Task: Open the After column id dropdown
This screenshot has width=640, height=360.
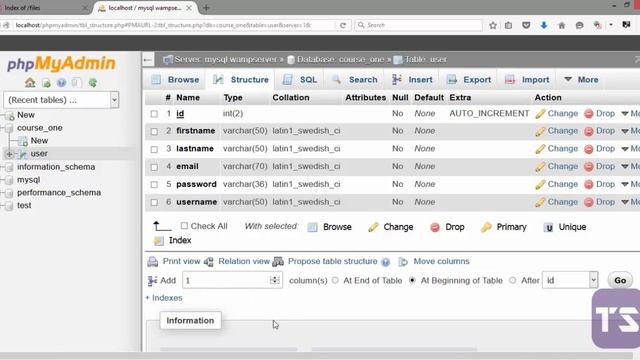Action: 570,280
